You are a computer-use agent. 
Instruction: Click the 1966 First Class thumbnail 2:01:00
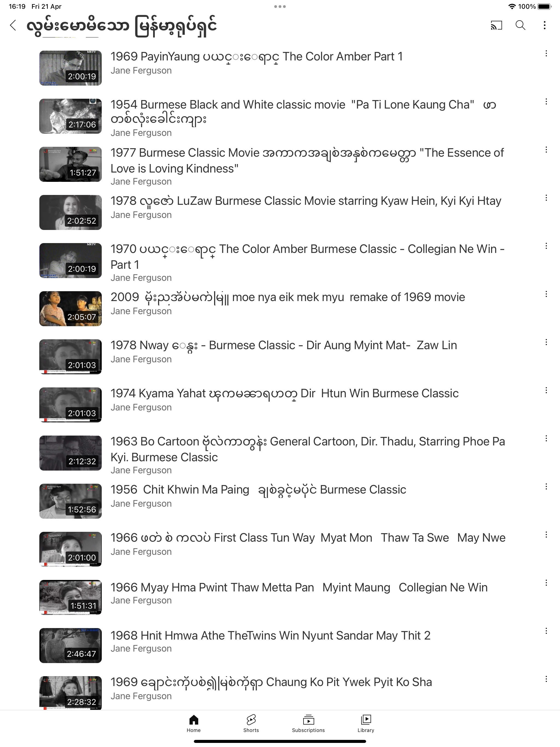coord(70,549)
